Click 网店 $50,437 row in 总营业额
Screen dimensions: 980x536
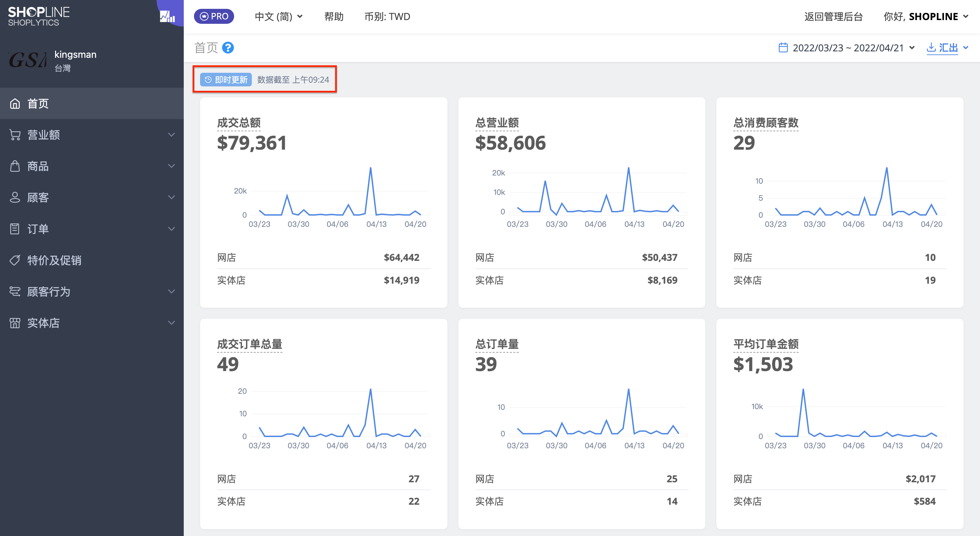[x=582, y=258]
